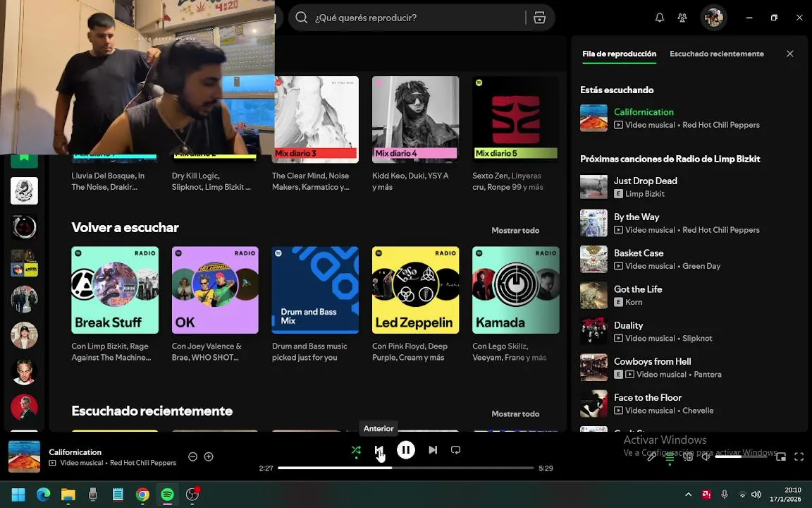Expand hidden system tray icons
The height and width of the screenshot is (508, 812).
click(688, 495)
